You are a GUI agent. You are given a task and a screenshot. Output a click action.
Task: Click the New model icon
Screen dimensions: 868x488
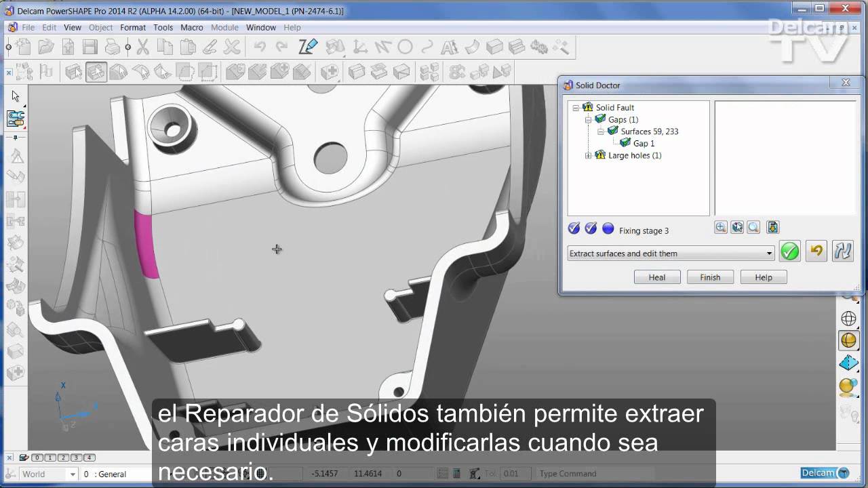(23, 47)
